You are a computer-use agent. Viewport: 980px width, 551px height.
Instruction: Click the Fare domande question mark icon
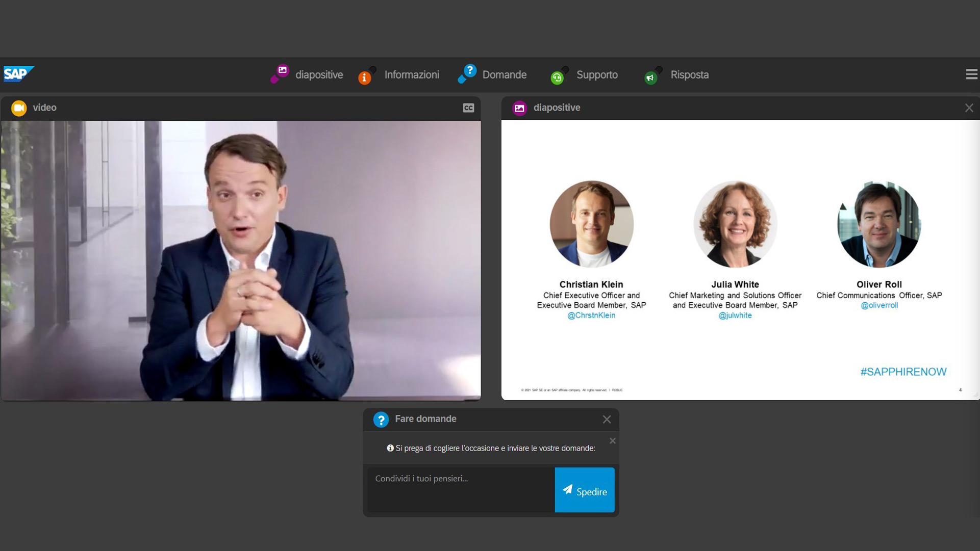(381, 419)
